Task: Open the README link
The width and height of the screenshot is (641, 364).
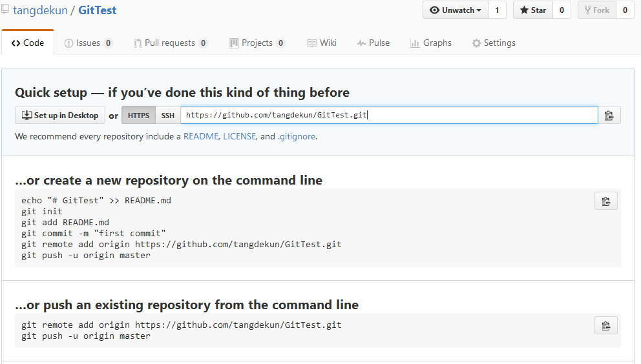Action: tap(201, 136)
